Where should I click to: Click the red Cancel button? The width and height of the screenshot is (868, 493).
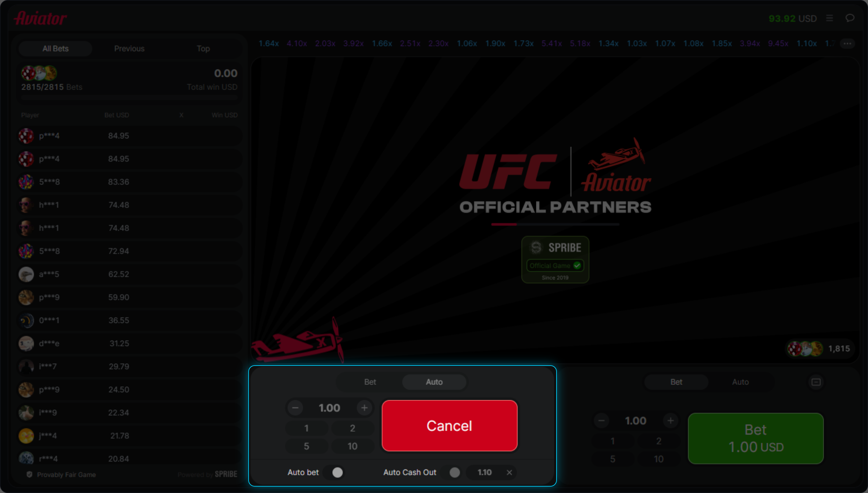449,426
